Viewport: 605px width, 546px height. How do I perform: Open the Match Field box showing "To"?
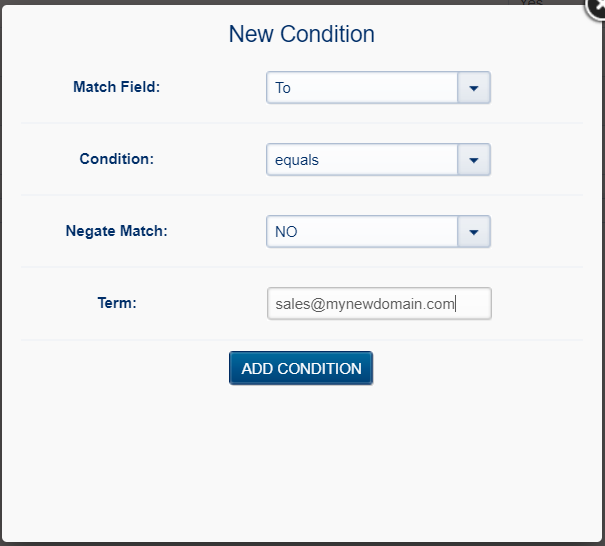click(x=362, y=88)
